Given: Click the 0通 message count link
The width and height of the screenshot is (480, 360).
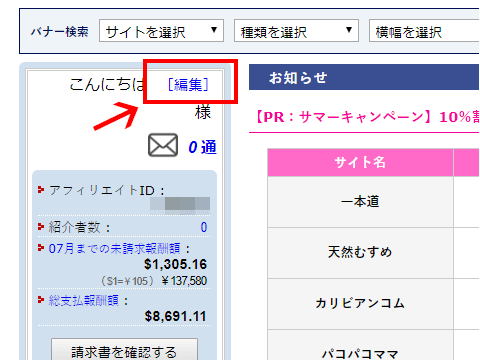Looking at the screenshot, I should click(x=202, y=147).
